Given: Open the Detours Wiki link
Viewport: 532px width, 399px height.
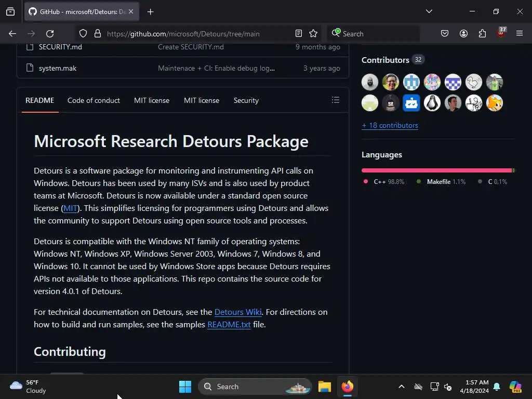Looking at the screenshot, I should (238, 312).
